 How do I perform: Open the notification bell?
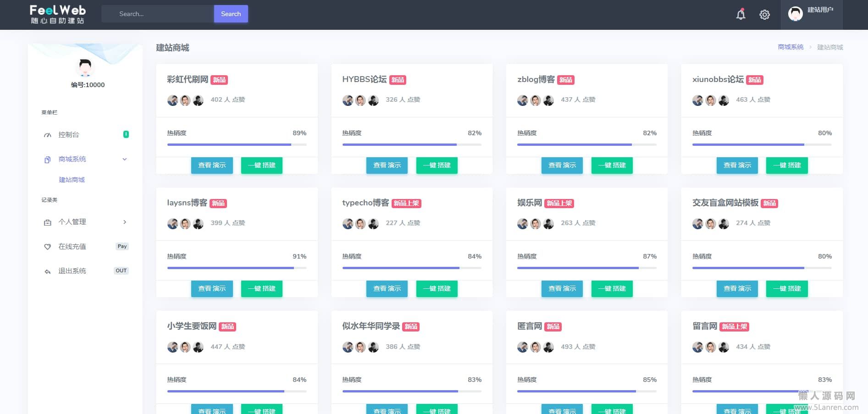tap(741, 14)
